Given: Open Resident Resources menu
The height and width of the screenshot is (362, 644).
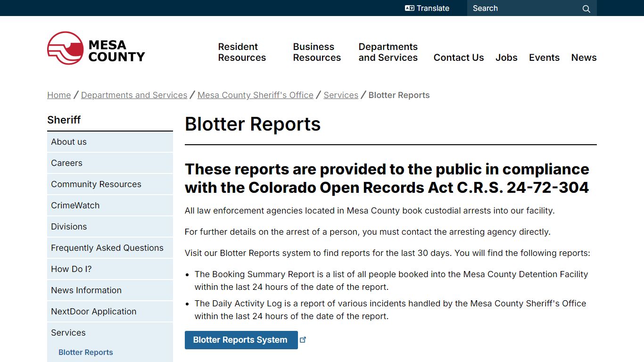Looking at the screenshot, I should tap(242, 52).
